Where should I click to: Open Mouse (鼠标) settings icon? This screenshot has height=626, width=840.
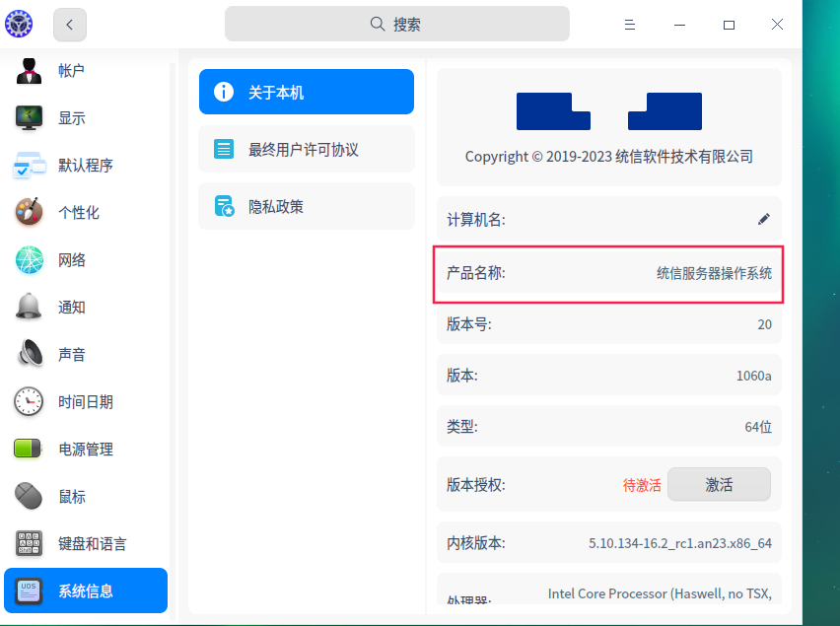click(x=29, y=497)
